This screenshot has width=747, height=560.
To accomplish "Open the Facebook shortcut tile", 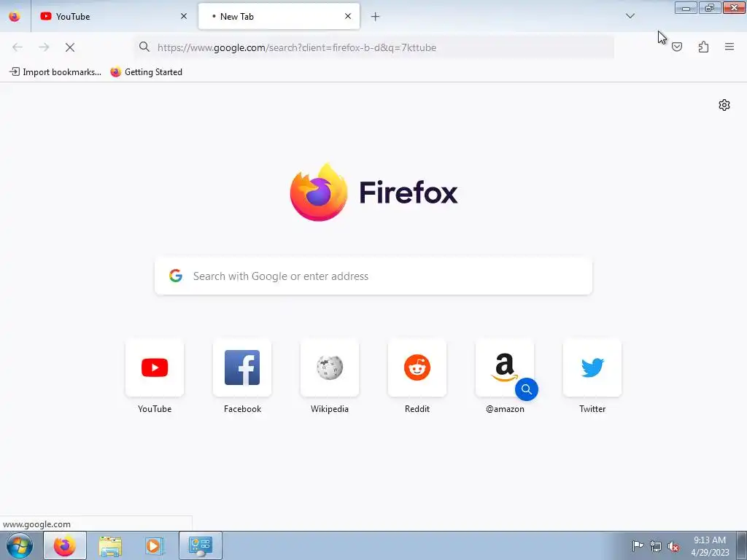I will pyautogui.click(x=242, y=367).
